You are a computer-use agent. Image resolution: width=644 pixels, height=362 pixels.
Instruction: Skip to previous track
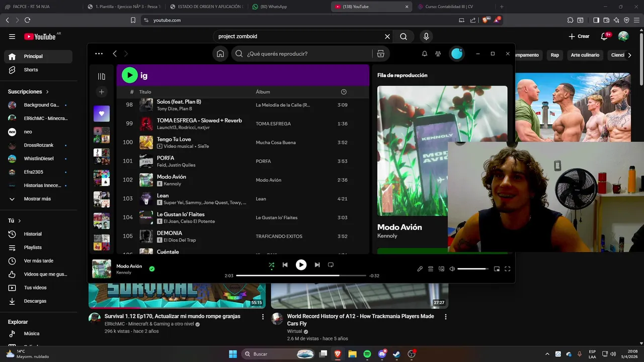(285, 265)
